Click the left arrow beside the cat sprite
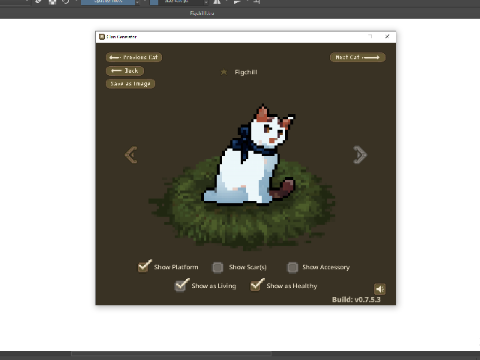The width and height of the screenshot is (480, 360). click(131, 155)
